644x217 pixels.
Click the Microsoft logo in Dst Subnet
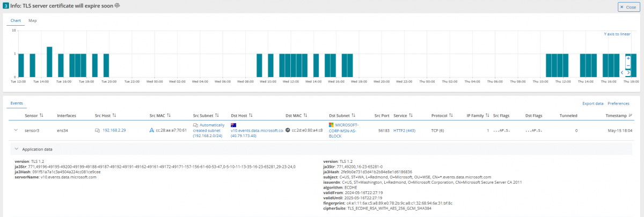coord(332,125)
